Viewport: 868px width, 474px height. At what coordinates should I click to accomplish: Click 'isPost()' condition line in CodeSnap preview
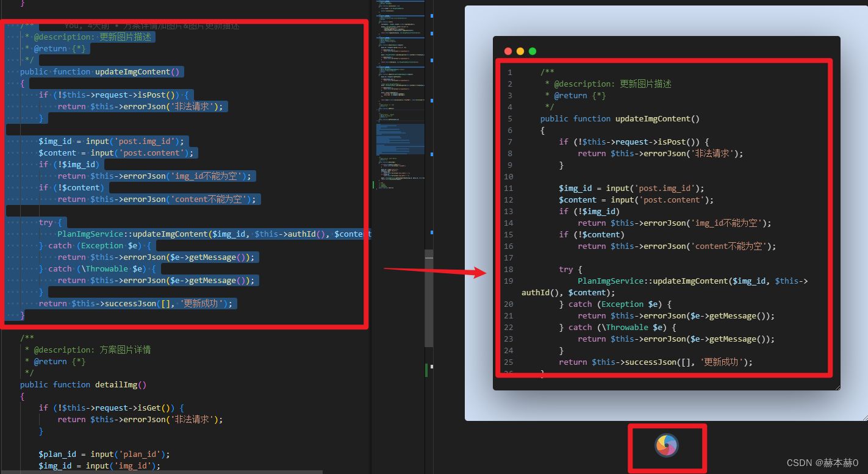(x=634, y=142)
